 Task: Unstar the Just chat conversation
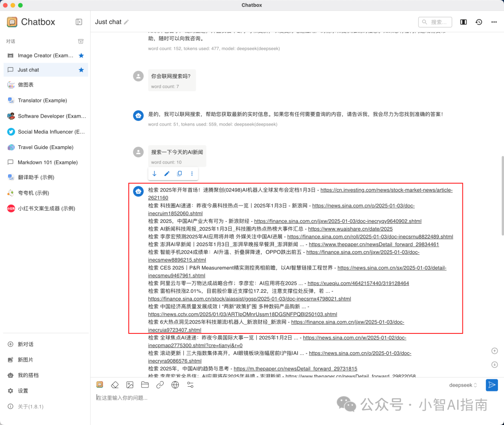pos(80,70)
